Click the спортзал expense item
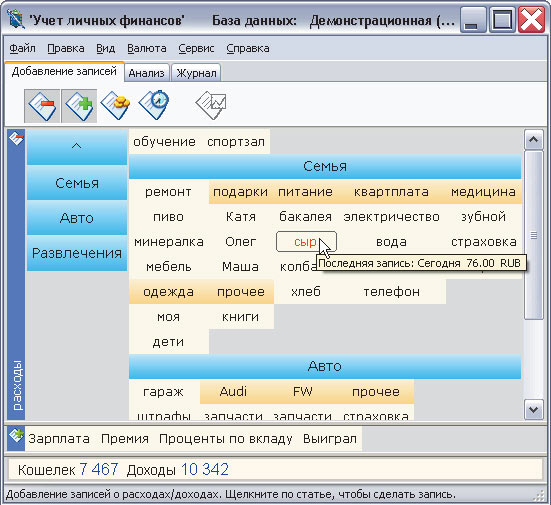The image size is (551, 505). (236, 142)
